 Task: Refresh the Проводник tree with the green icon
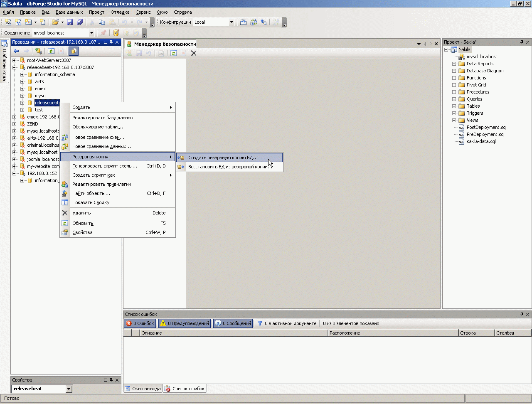51,51
